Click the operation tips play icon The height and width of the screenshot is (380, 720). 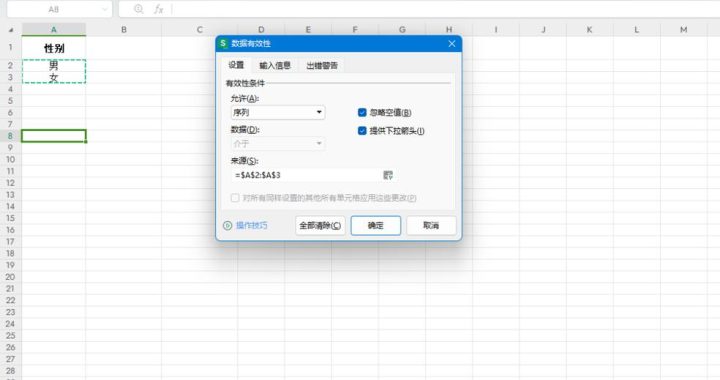[227, 225]
